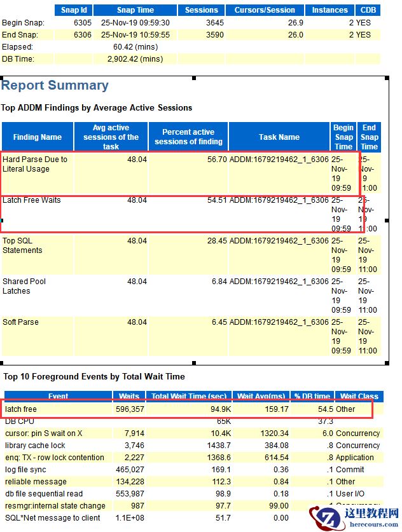Click the top-center selection handle of the frame
The image size is (402, 532).
[x=195, y=78]
